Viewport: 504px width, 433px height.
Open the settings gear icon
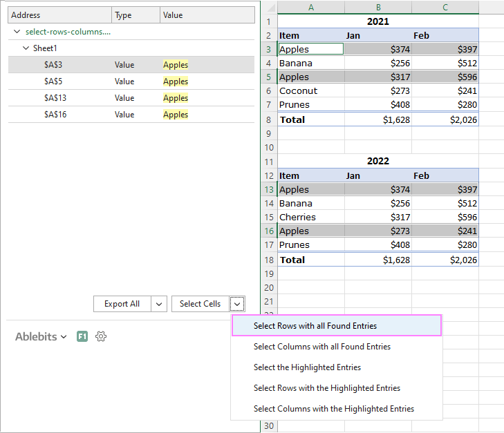click(x=101, y=336)
